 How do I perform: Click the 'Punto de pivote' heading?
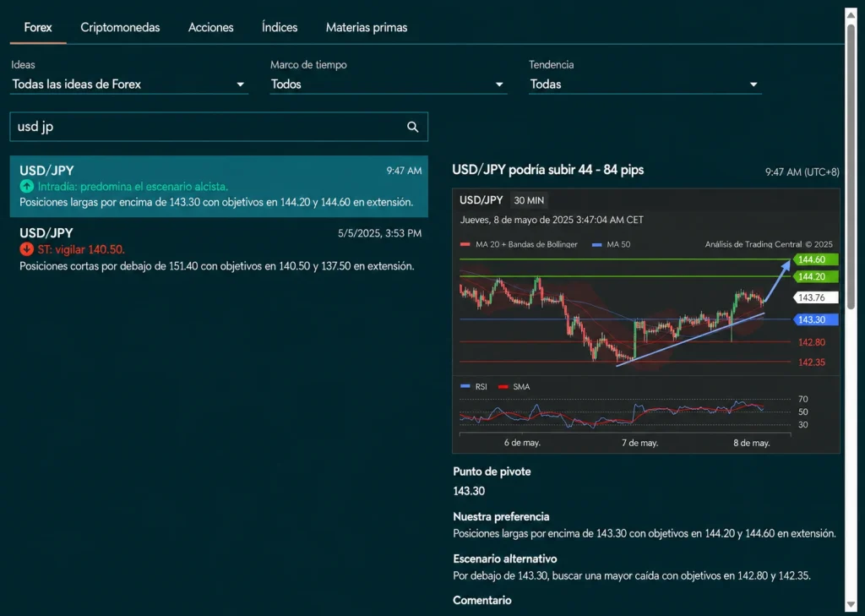point(492,472)
